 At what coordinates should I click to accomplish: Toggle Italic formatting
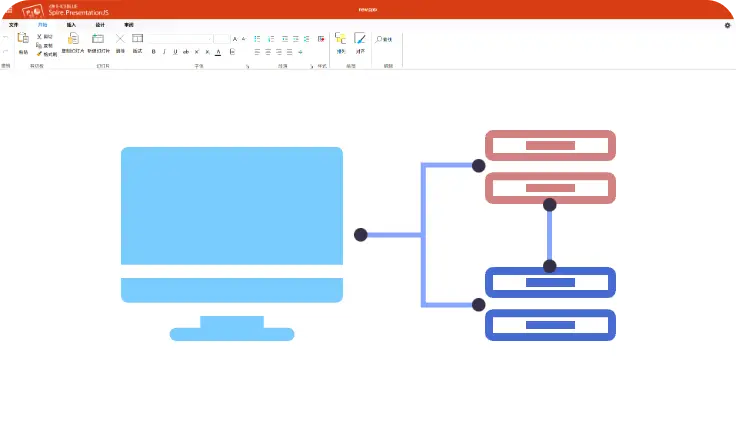tap(164, 52)
